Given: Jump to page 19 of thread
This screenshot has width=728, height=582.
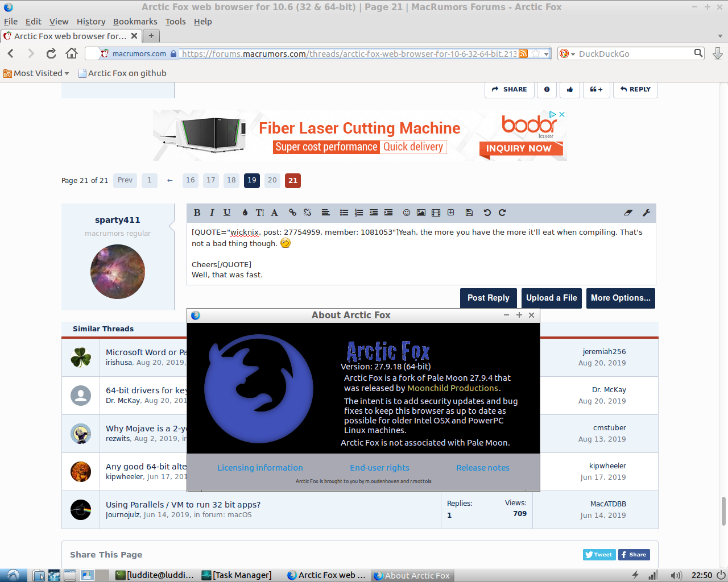Looking at the screenshot, I should pos(252,180).
